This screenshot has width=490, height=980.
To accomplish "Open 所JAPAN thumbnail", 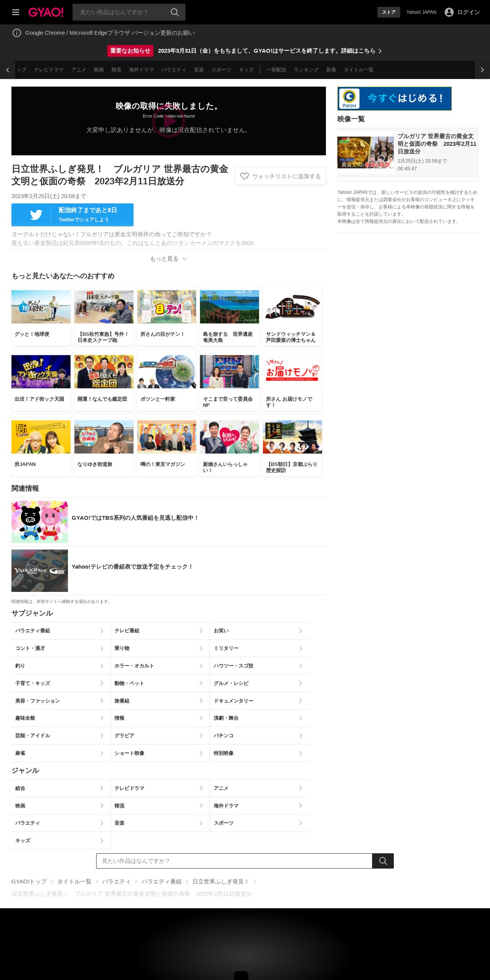I will 41,437.
